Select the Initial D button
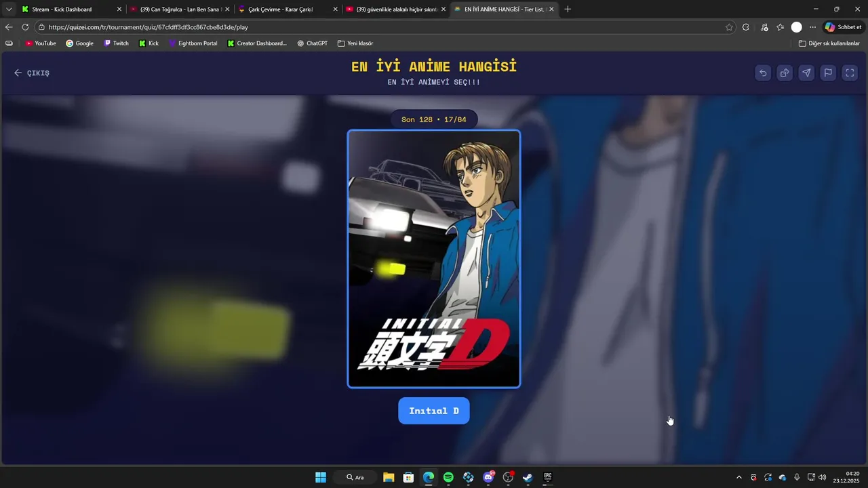Image resolution: width=868 pixels, height=488 pixels. [434, 411]
